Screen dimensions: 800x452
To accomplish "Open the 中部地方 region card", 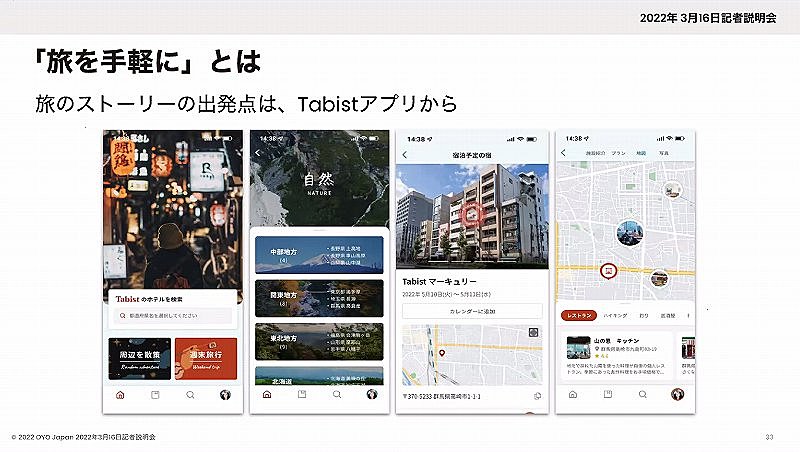I will [319, 255].
